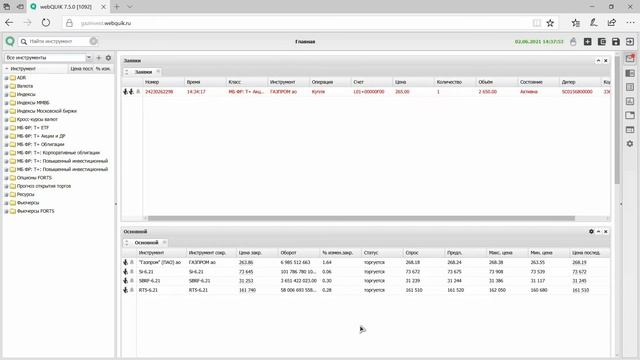The image size is (640, 360).
Task: Click the third icon in the right sidebar
Action: (630, 87)
